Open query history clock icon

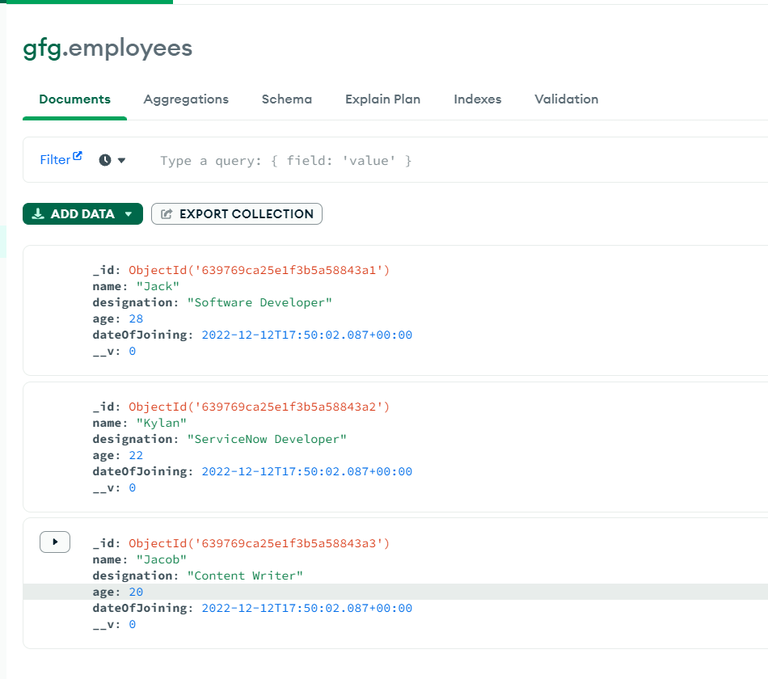(105, 160)
